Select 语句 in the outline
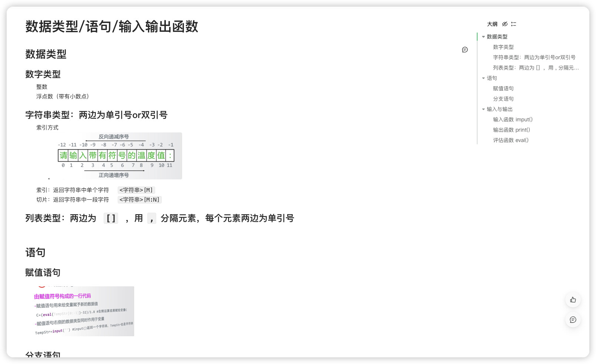 492,78
